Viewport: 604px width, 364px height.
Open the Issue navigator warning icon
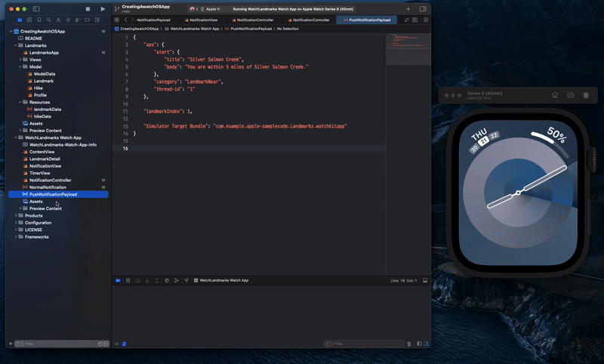pos(58,20)
